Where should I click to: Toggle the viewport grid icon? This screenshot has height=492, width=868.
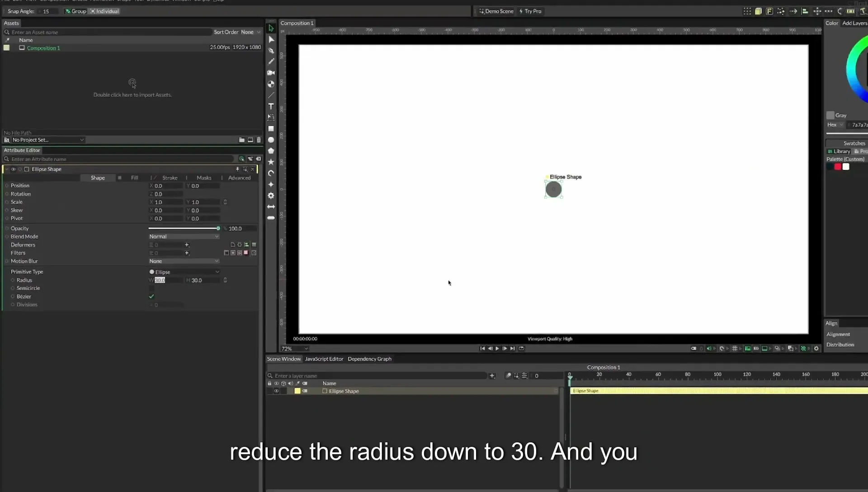[735, 348]
